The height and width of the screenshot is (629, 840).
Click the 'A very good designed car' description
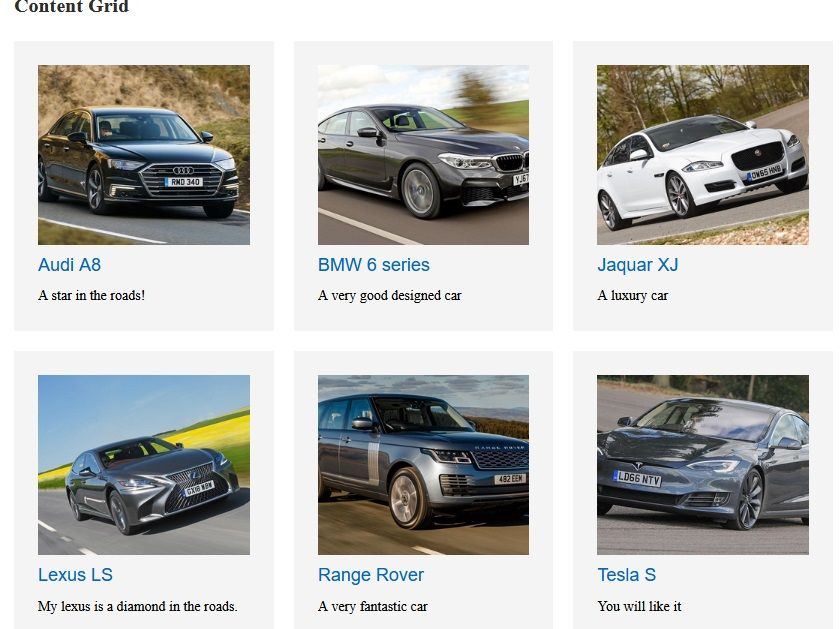coord(389,295)
